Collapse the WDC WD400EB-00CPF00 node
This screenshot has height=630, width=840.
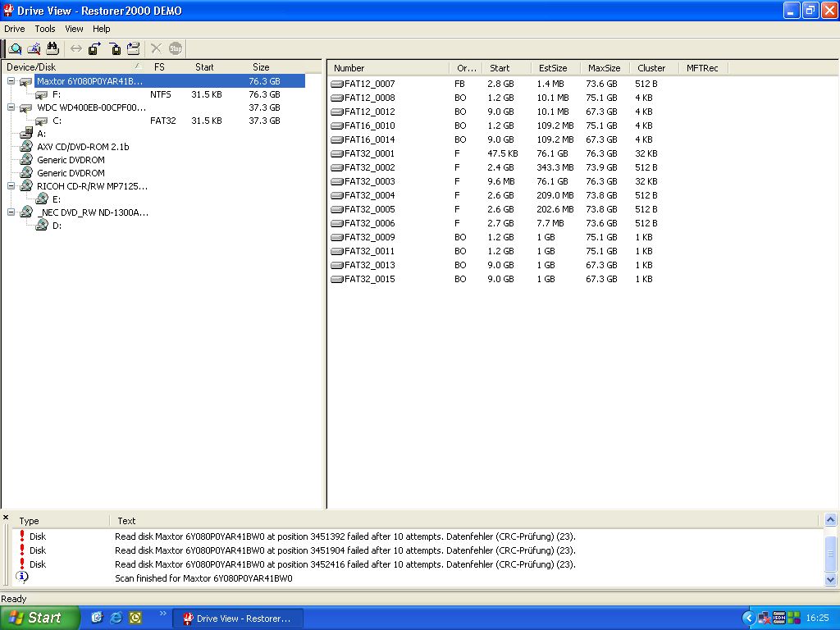[x=11, y=107]
